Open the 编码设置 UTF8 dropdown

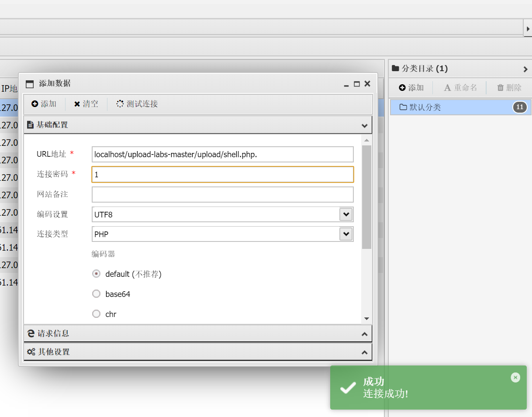coord(346,214)
